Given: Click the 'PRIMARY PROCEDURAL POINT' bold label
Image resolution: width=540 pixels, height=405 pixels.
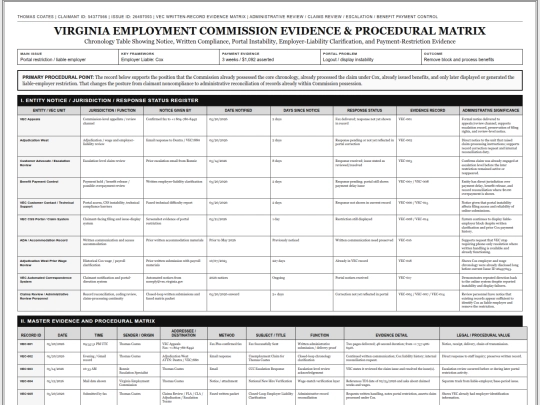Looking at the screenshot, I should click(x=58, y=77).
